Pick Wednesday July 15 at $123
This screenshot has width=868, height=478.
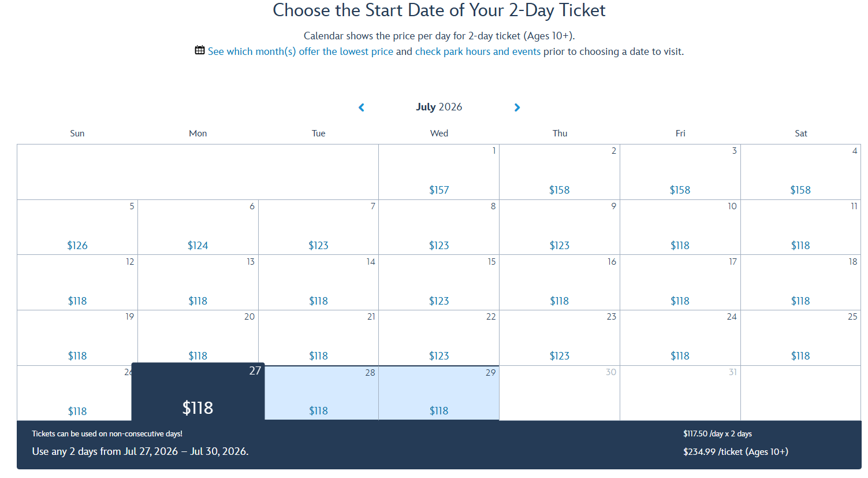(x=439, y=283)
